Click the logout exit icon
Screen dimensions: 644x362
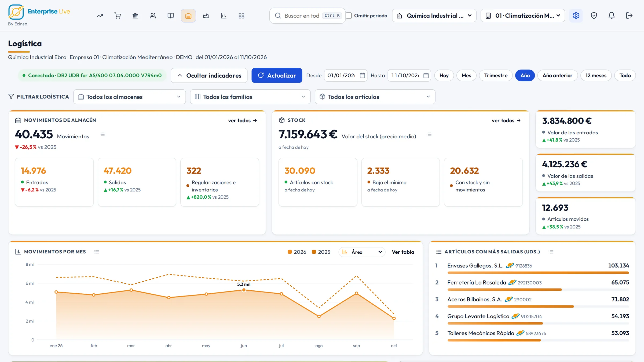629,16
